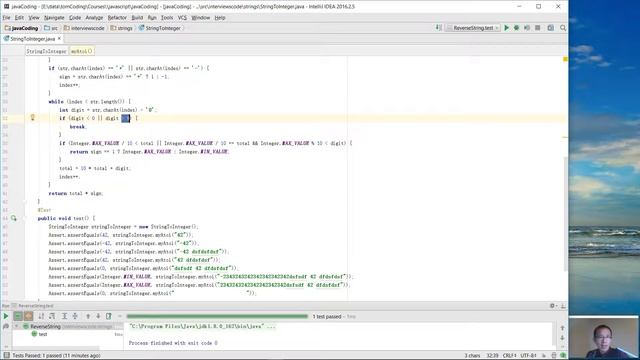Click the 32:39 cursor position indicator
The image size is (640, 360).
pos(492,356)
